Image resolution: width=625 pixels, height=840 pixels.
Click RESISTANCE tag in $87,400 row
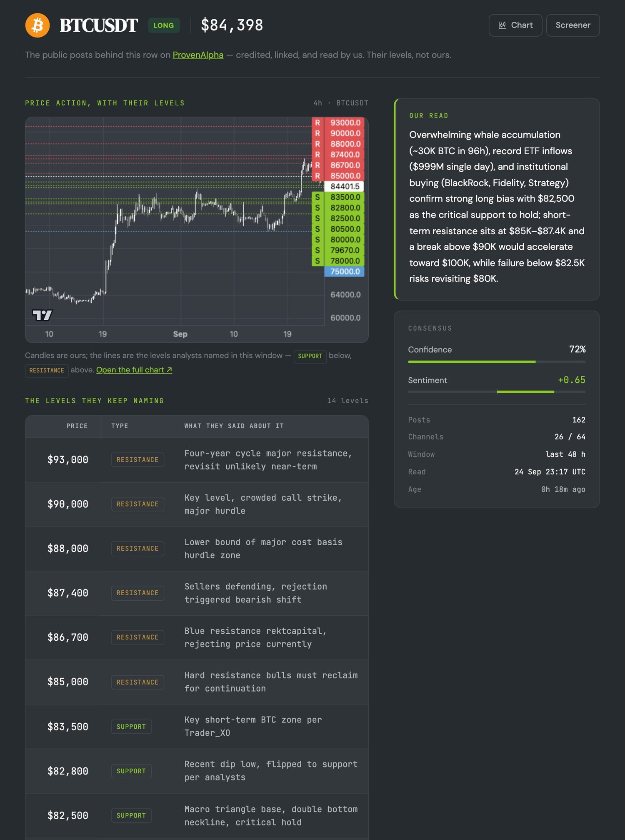[x=137, y=593]
